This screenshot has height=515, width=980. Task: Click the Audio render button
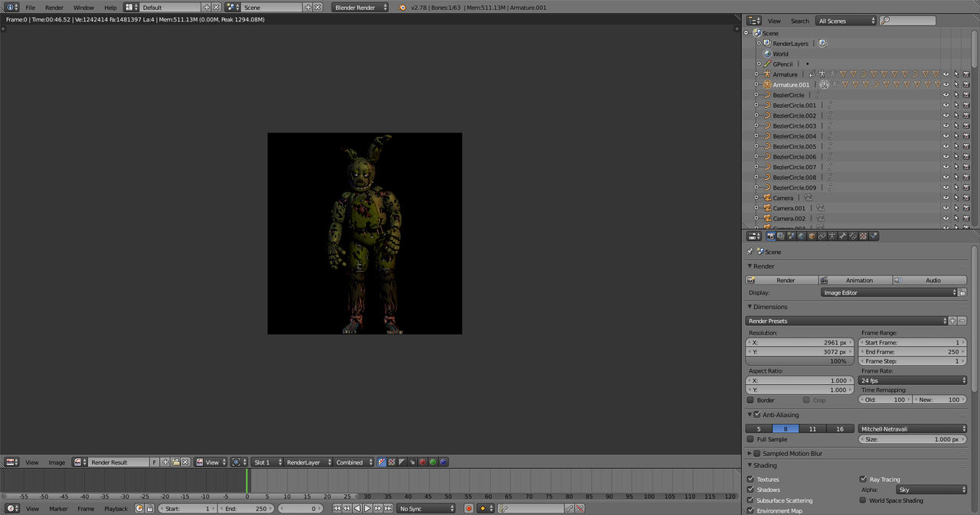(x=930, y=280)
